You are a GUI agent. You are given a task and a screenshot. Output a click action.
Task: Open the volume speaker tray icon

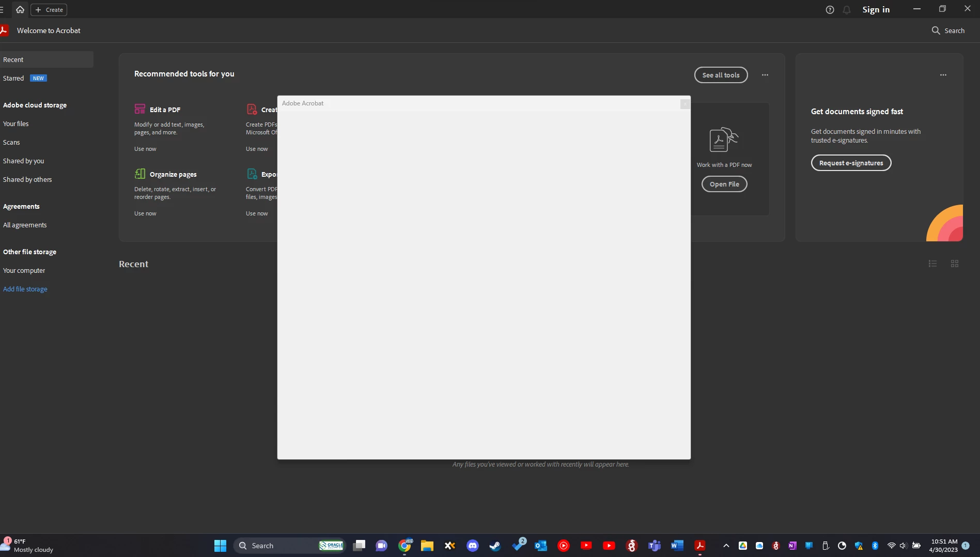pyautogui.click(x=903, y=546)
